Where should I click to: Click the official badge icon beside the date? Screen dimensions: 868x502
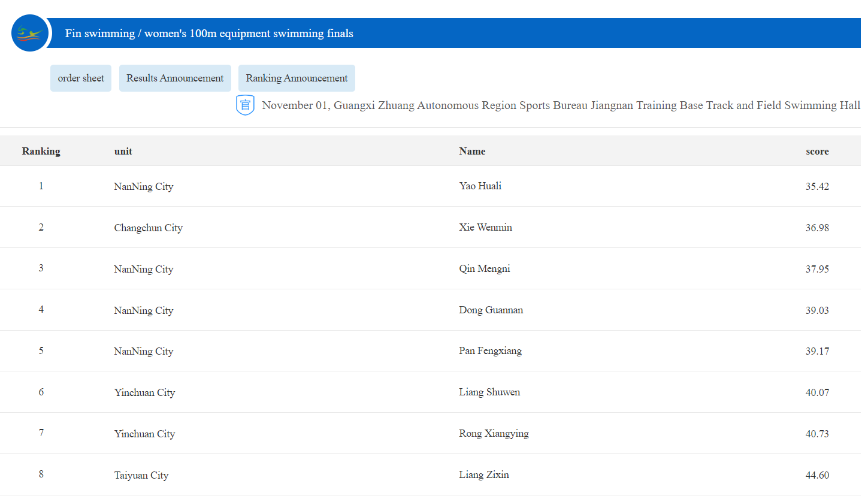coord(245,105)
